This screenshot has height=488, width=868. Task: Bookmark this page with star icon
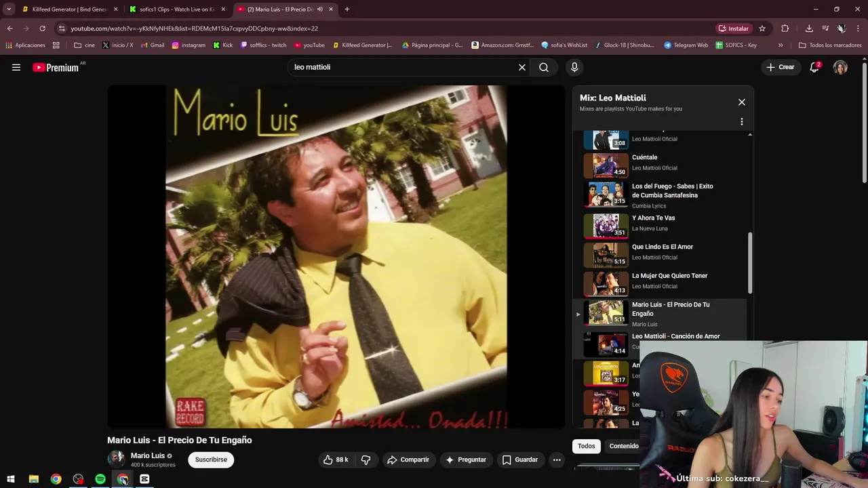click(x=762, y=28)
